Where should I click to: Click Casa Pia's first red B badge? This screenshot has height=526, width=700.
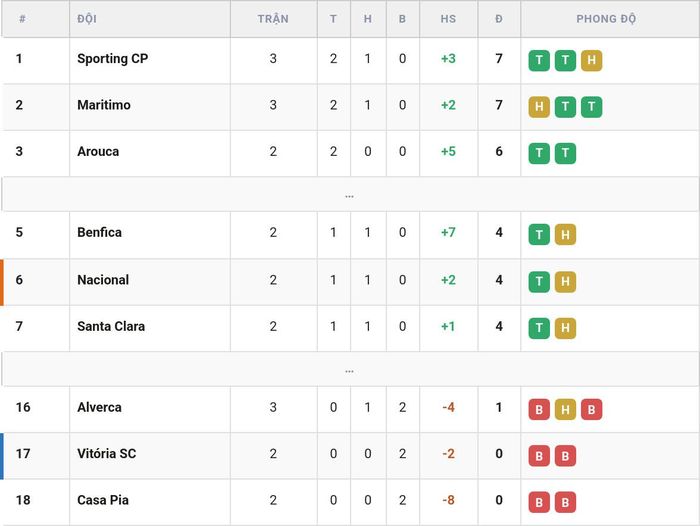539,502
